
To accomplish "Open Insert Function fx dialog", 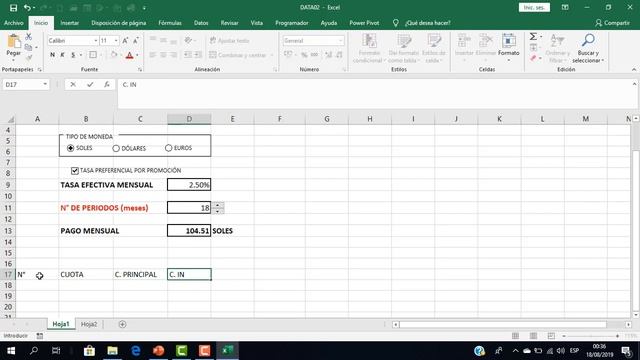I will (x=107, y=84).
